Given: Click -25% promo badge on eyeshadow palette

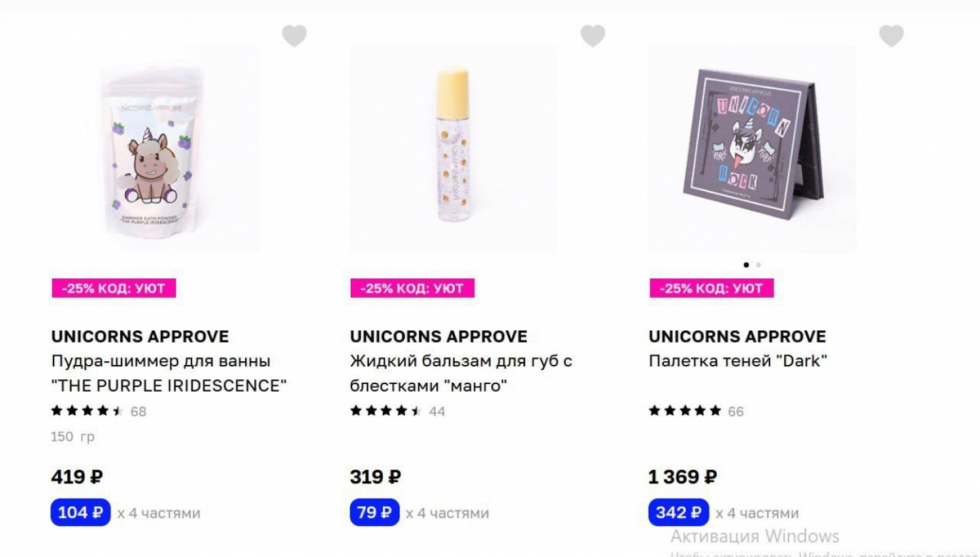Looking at the screenshot, I should [x=711, y=288].
